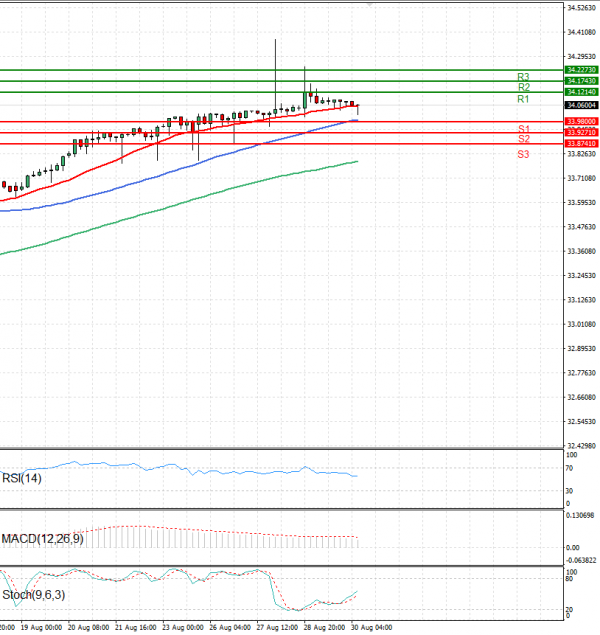Select the red 33.87410 price tag

tap(581, 143)
